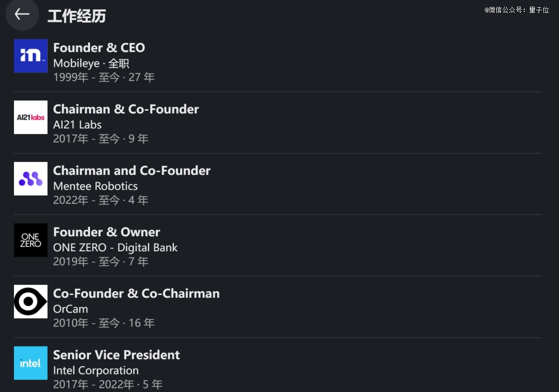Click the back arrow button
This screenshot has height=392, width=559.
coord(22,14)
